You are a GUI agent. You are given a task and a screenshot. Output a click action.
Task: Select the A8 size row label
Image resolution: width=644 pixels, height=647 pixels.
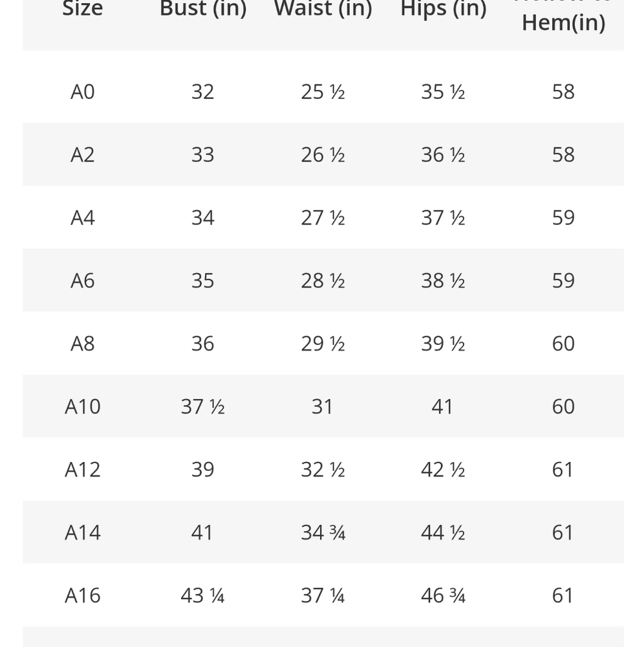(82, 343)
